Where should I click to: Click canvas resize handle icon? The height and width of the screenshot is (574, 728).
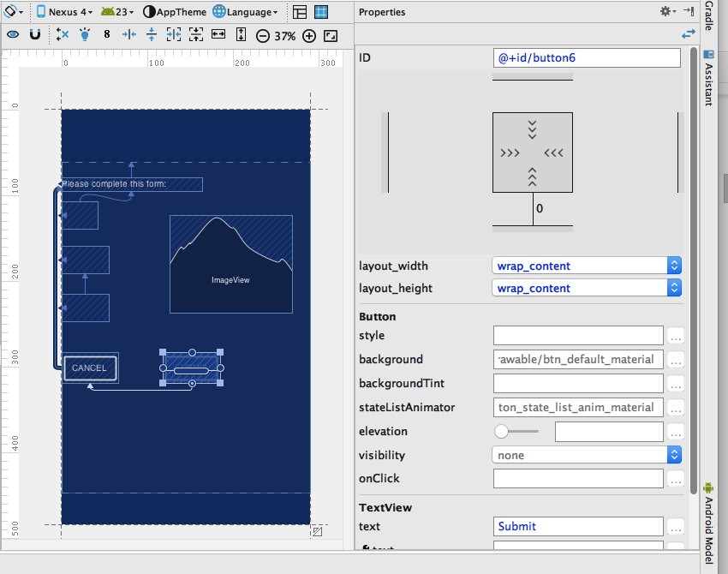317,532
